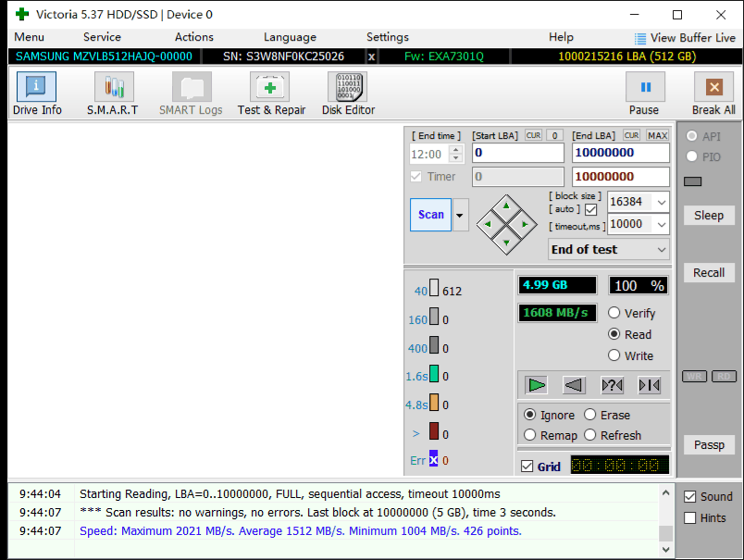Click the butterfly seek test button
The height and width of the screenshot is (560, 744).
pos(649,385)
